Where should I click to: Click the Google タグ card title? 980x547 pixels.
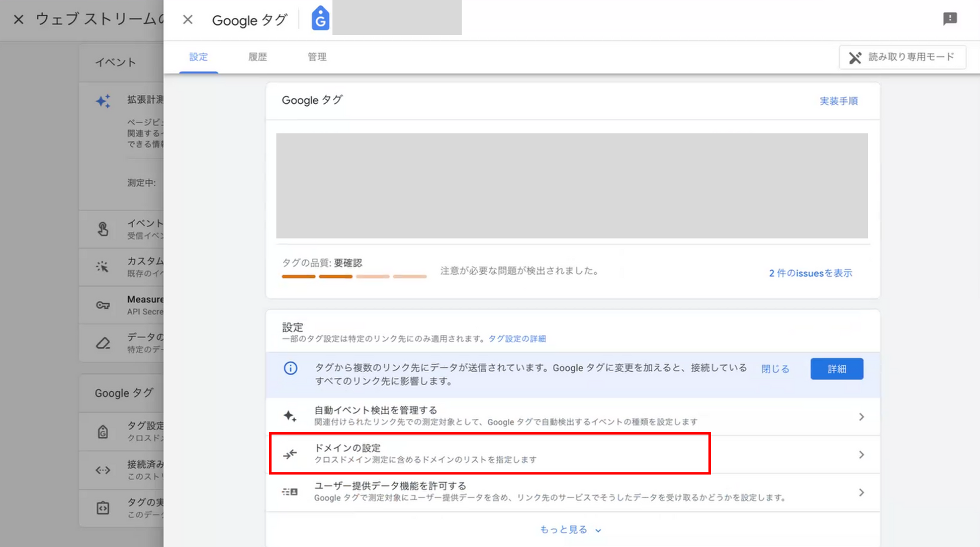coord(312,100)
